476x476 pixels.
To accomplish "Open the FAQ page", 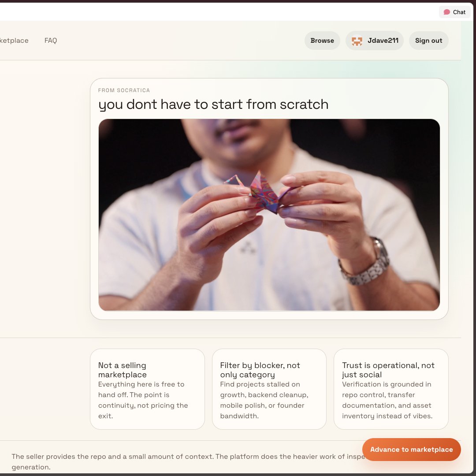I will pos(51,41).
